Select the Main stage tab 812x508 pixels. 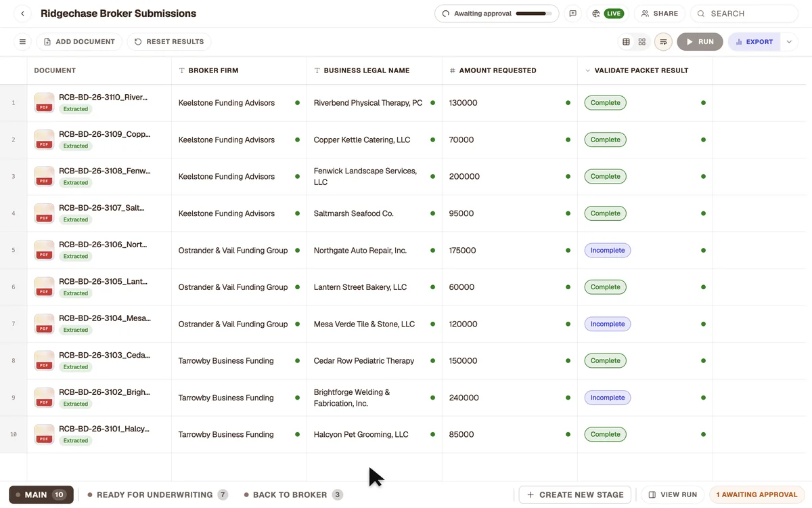coord(41,495)
